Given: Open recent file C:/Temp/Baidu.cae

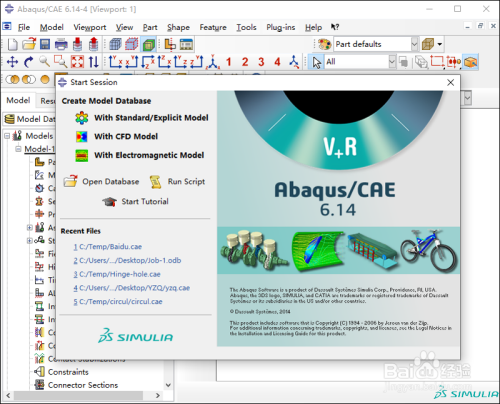Looking at the screenshot, I should click(108, 247).
